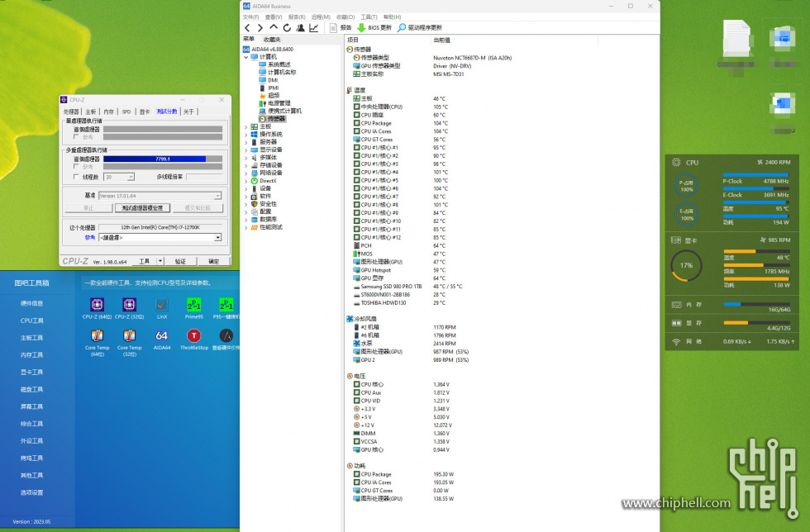Image resolution: width=810 pixels, height=532 pixels.
Task: Launch Core Temp (64位) in toolbox
Action: point(98,343)
